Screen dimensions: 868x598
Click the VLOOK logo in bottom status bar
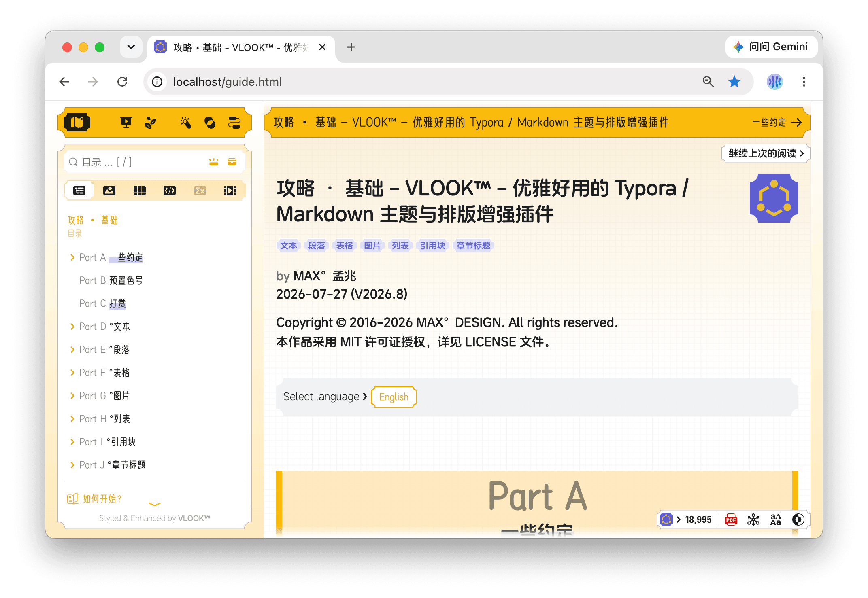click(x=666, y=520)
